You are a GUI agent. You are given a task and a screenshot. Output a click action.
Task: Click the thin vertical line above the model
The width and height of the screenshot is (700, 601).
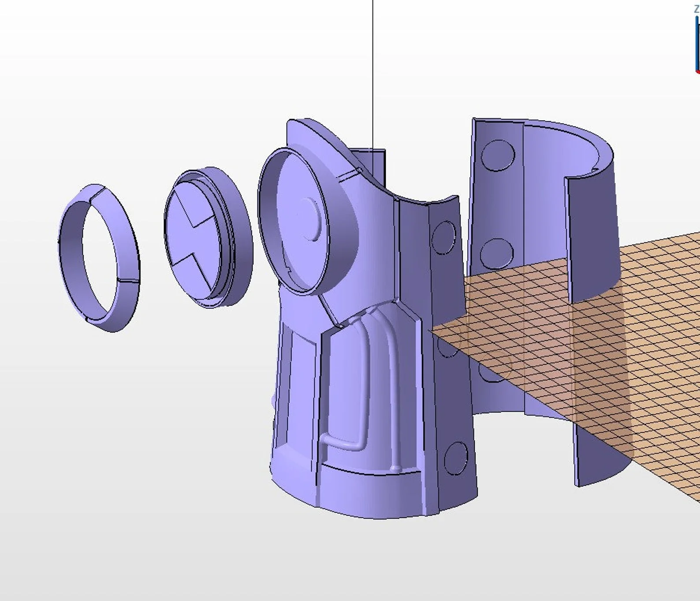[x=373, y=66]
